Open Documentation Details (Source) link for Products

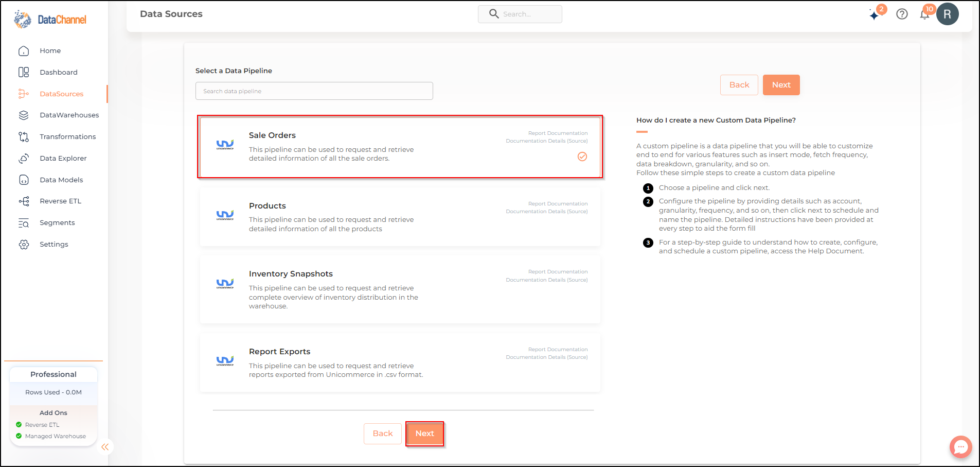pos(547,212)
